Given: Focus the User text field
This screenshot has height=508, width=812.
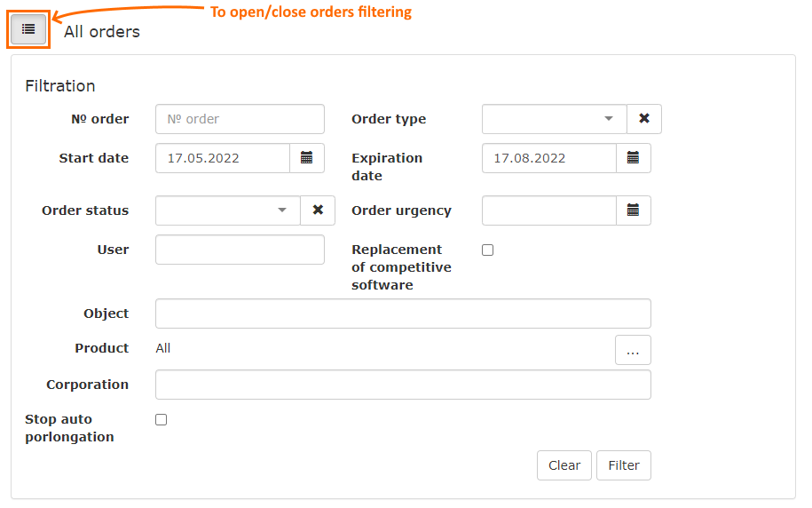Looking at the screenshot, I should click(240, 250).
